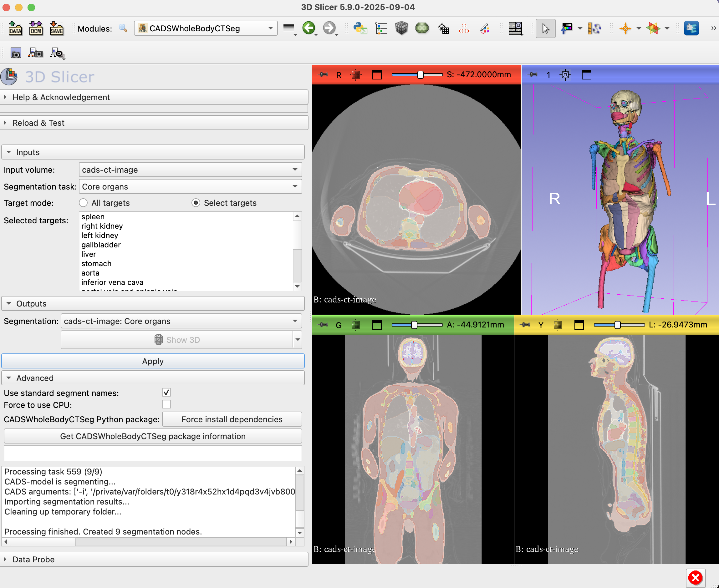The image size is (719, 588).
Task: Open the Segmentation task dropdown
Action: tap(190, 187)
